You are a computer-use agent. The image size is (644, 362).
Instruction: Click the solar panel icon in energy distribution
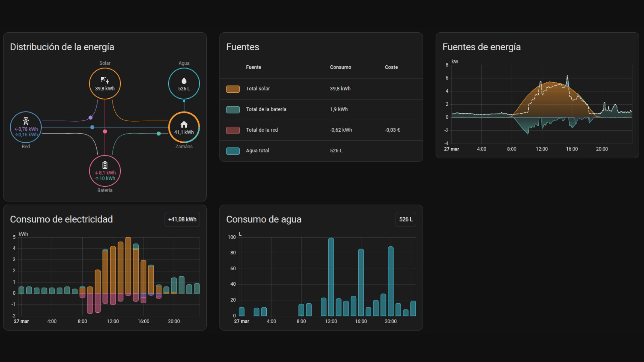pos(105,80)
